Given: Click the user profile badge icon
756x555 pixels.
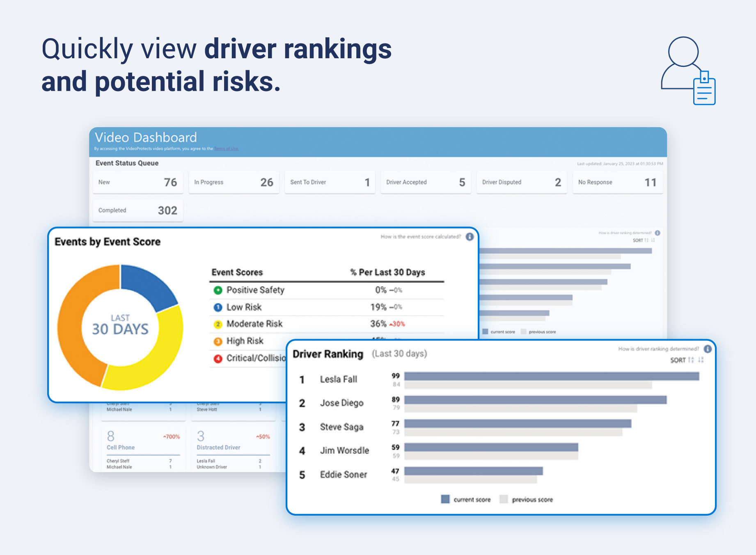Looking at the screenshot, I should [688, 71].
